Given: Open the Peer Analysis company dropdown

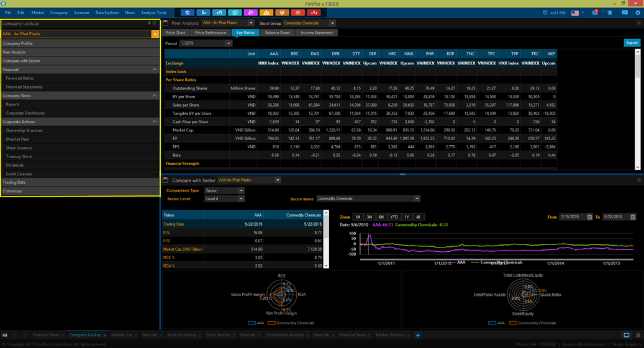Looking at the screenshot, I should 250,23.
